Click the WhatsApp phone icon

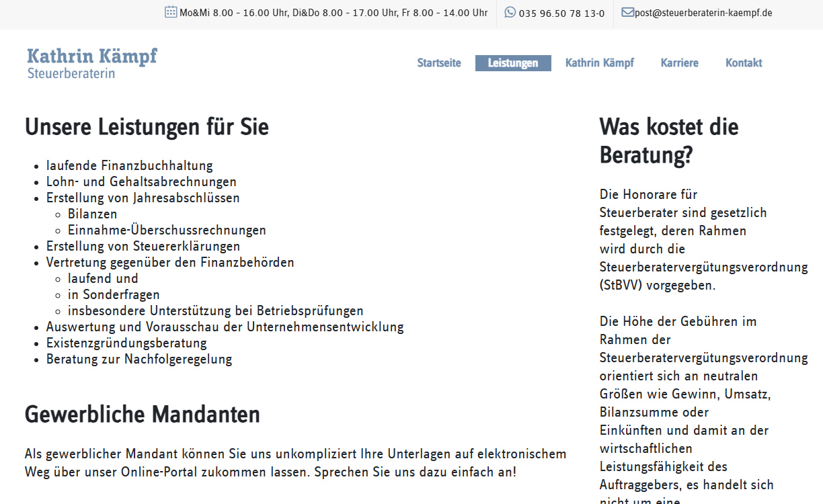510,12
